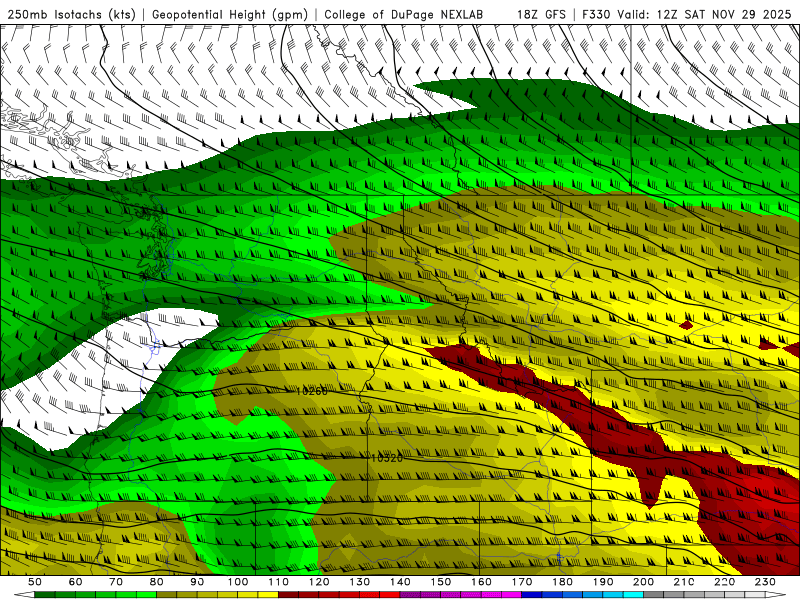Image resolution: width=800 pixels, height=600 pixels.
Task: Click the 170 value on the color scale
Action: [x=522, y=582]
